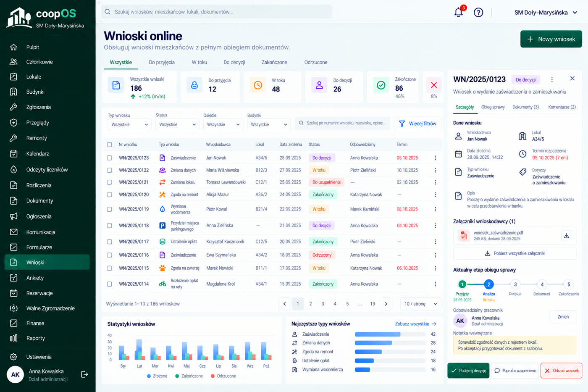The height and width of the screenshot is (392, 588).
Task: Open the Dokumenty (3) tab
Action: [x=526, y=107]
